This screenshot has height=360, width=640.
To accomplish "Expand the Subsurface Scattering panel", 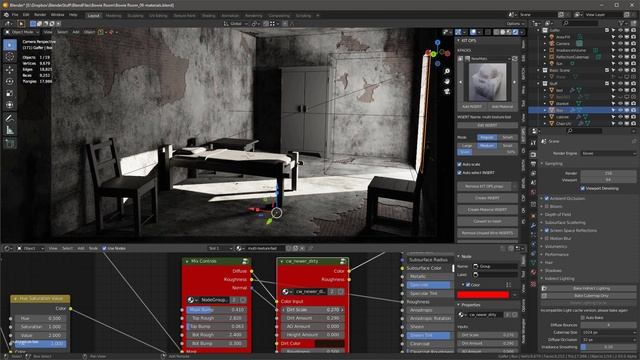I will coord(564,222).
